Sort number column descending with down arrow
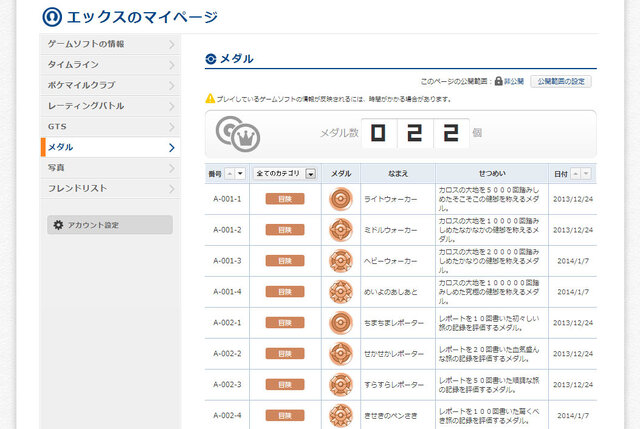This screenshot has height=429, width=640. coord(240,174)
